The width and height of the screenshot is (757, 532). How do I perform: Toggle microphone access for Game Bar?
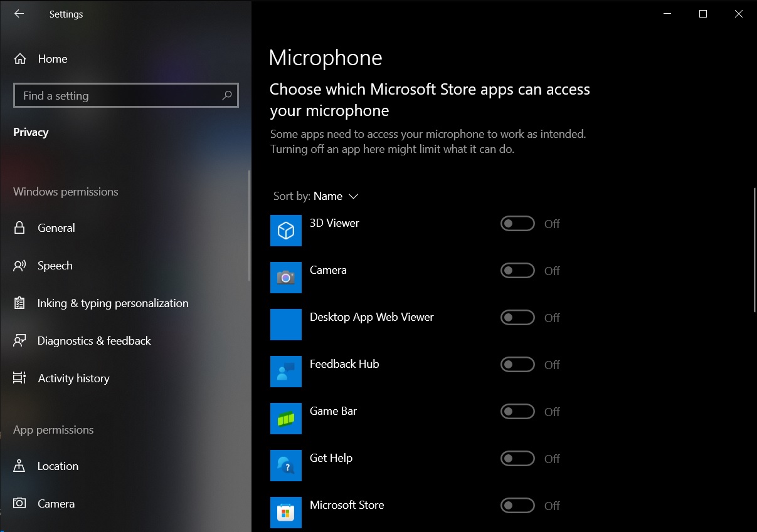517,412
